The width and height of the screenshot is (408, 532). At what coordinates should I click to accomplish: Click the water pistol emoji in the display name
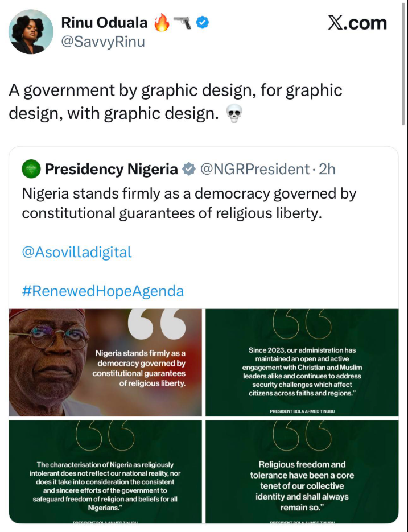click(x=183, y=23)
